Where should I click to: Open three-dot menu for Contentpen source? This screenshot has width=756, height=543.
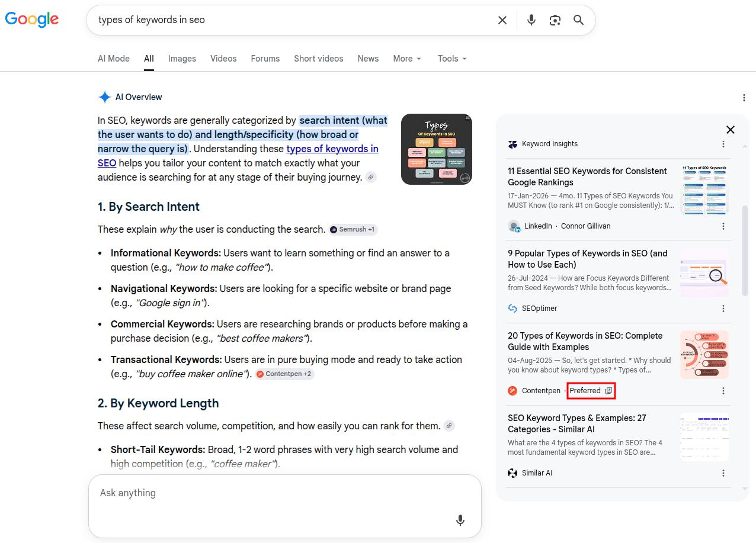pyautogui.click(x=723, y=391)
